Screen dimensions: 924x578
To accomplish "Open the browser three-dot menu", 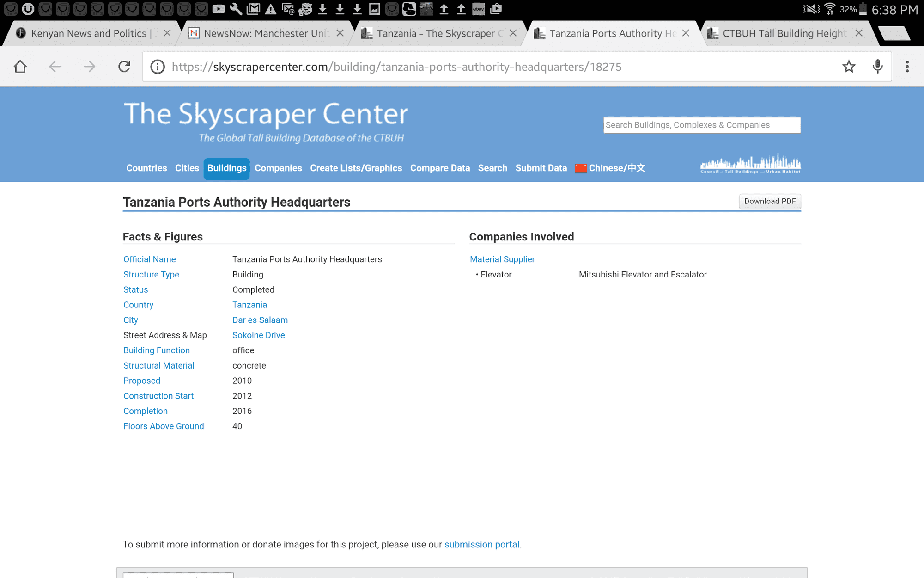I will click(907, 67).
